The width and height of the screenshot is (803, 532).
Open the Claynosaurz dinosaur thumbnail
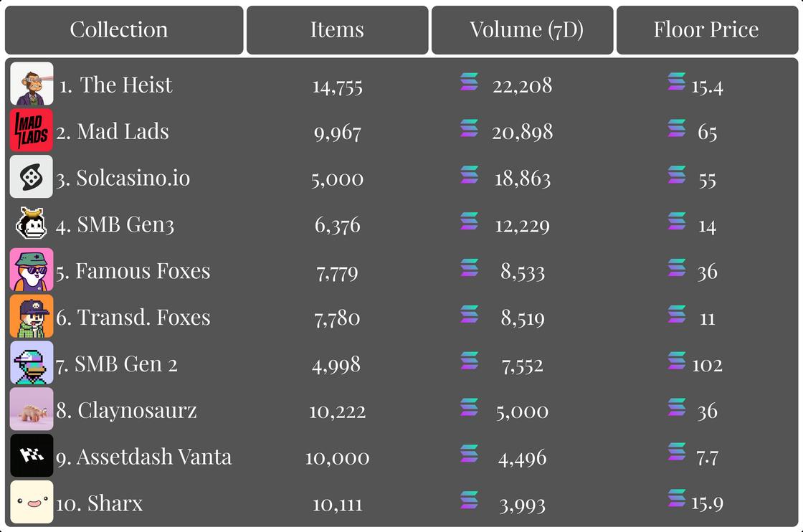(x=32, y=409)
